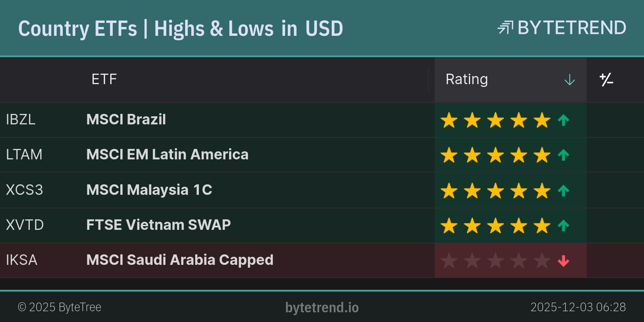Click the first gold star for MSCI Brazil

click(449, 120)
